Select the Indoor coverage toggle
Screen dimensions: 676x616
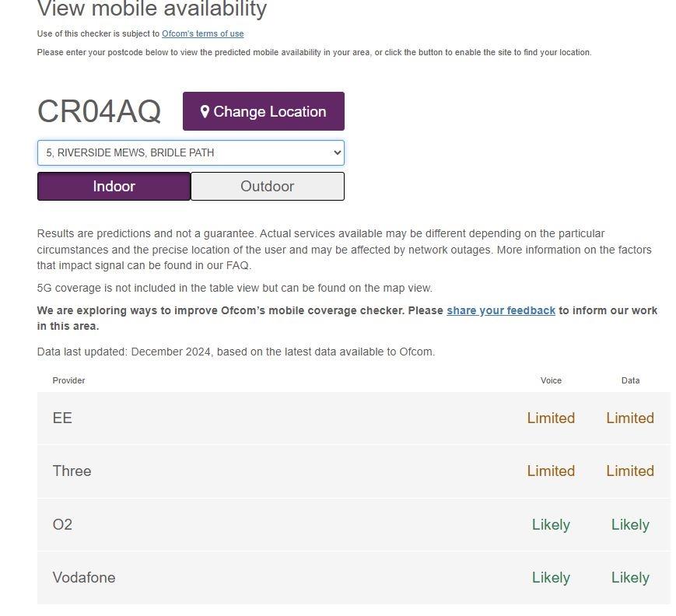114,186
